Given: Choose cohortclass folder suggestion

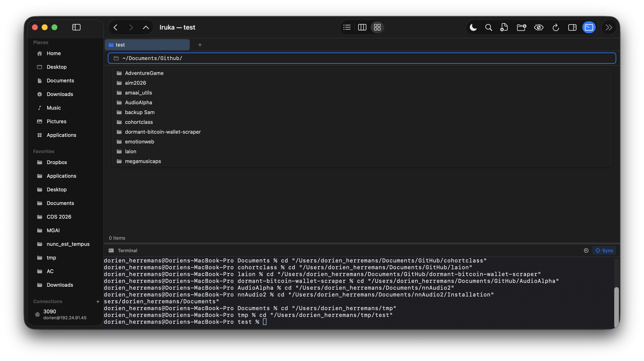Looking at the screenshot, I should (x=362, y=122).
